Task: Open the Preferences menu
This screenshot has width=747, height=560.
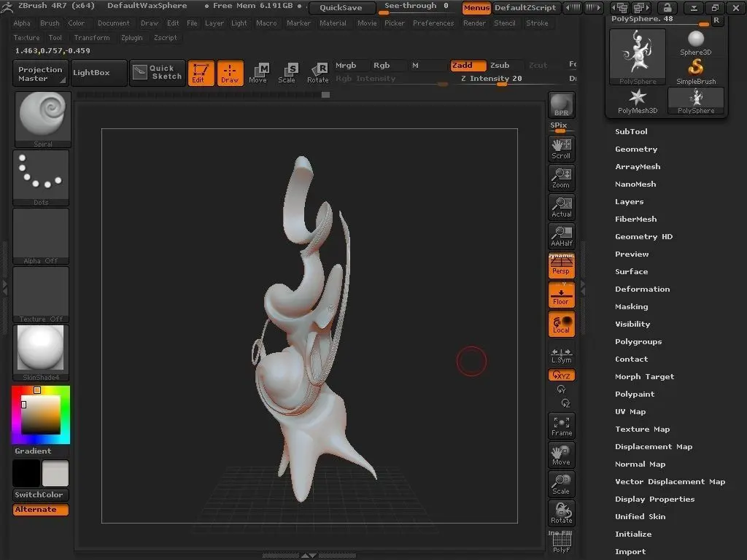Action: (433, 23)
